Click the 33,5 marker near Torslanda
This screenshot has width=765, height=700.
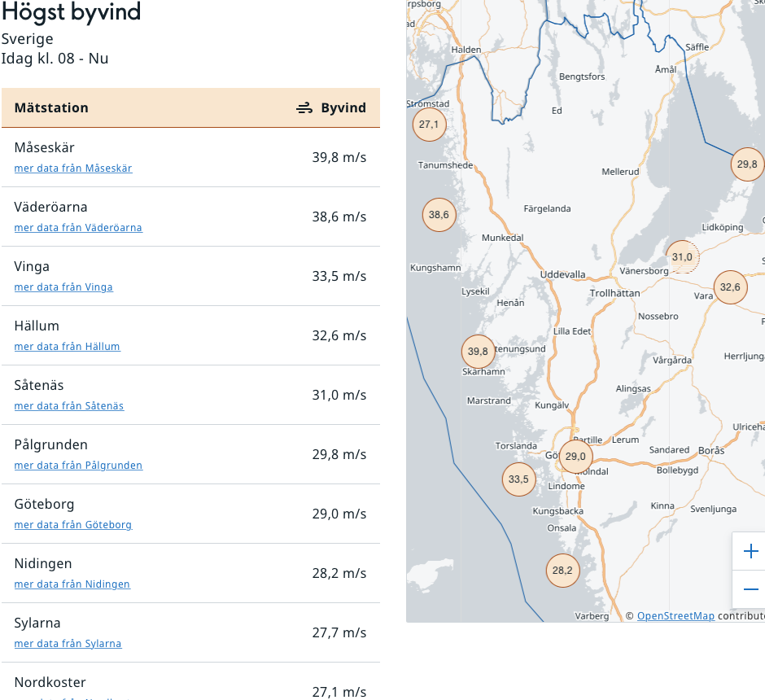coord(518,479)
